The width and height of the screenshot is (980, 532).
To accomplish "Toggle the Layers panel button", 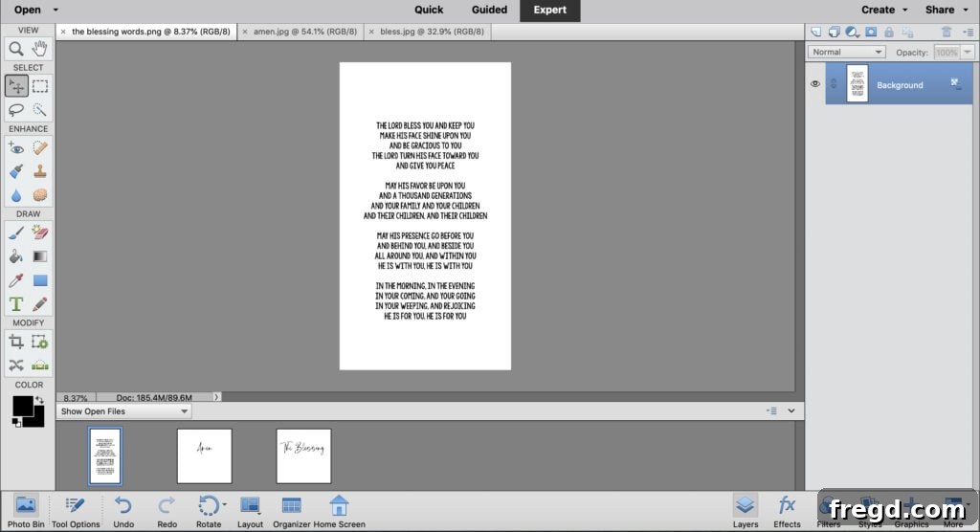I will point(745,511).
